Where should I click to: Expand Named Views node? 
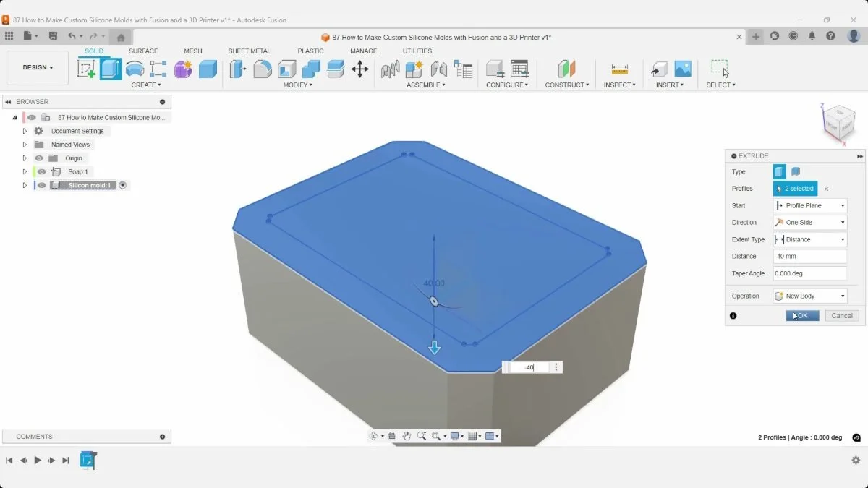25,145
